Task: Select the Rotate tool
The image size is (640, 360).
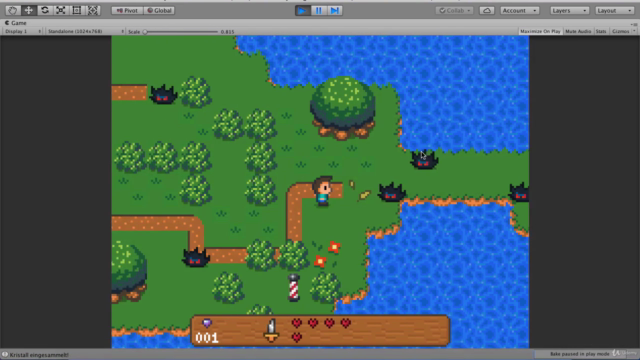Action: coord(44,10)
